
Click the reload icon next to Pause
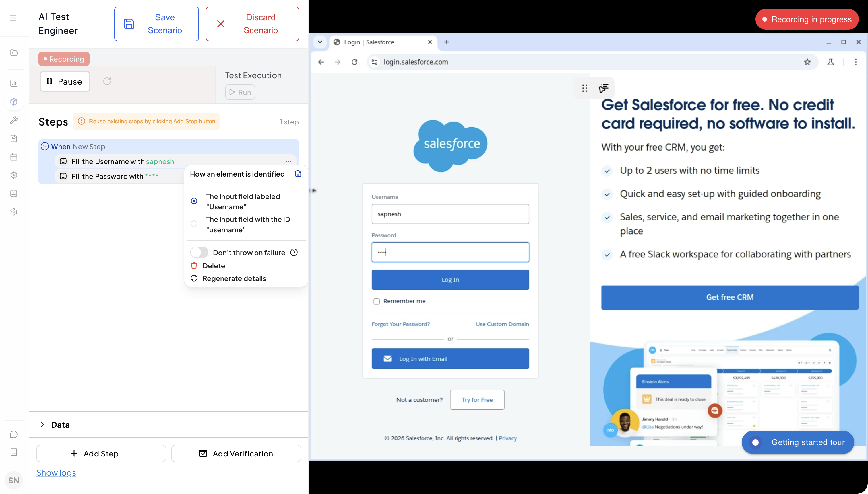tap(107, 81)
